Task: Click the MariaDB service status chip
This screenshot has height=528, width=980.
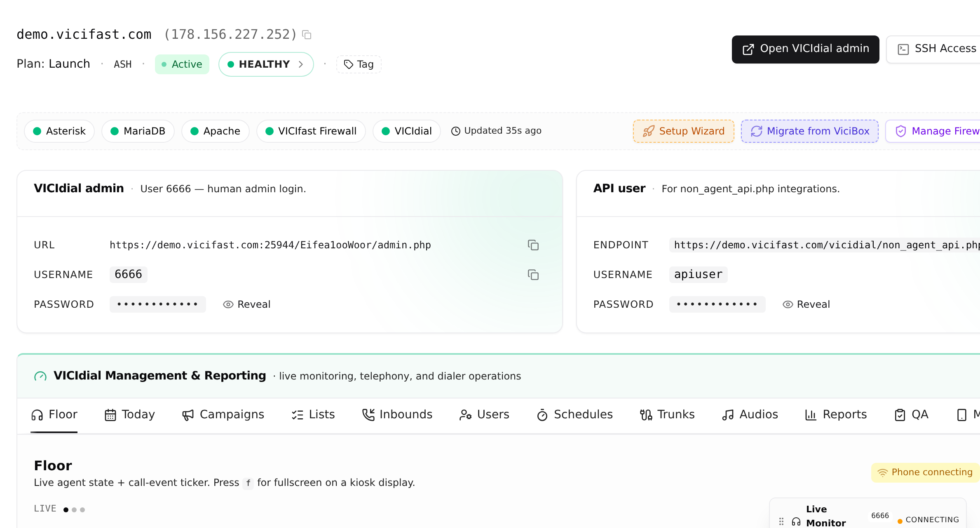Action: click(138, 131)
